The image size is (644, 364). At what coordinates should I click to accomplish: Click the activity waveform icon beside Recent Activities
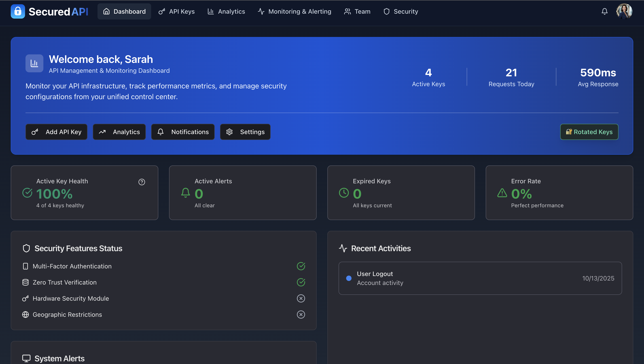click(343, 248)
